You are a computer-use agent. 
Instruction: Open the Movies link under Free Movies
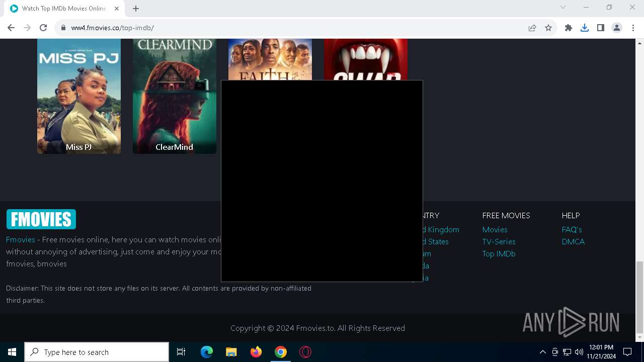click(495, 230)
